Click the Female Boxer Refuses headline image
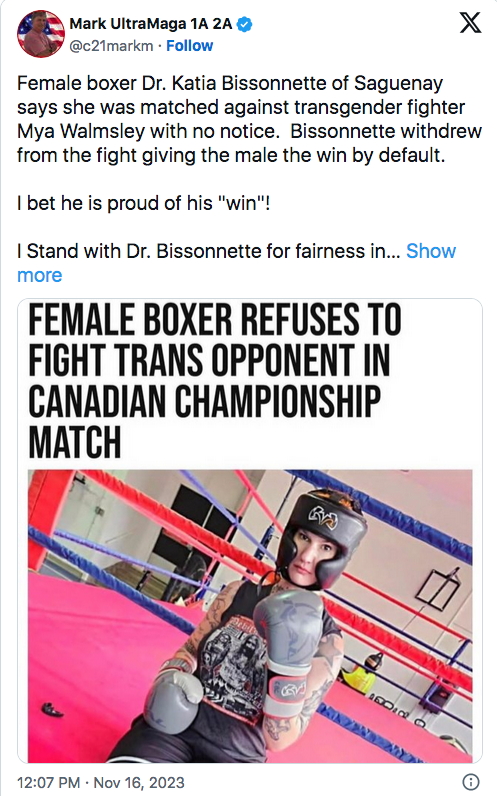This screenshot has width=497, height=796. [215, 381]
